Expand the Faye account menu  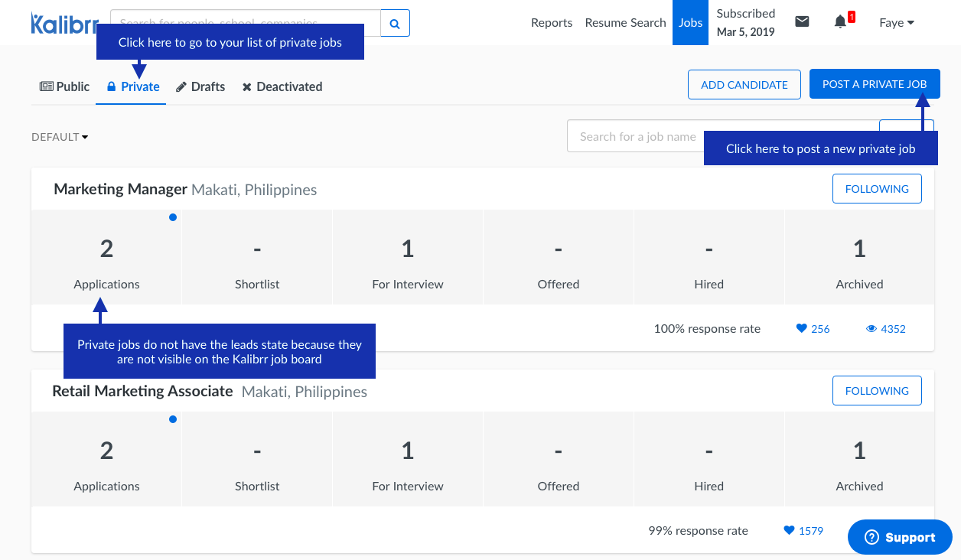897,23
